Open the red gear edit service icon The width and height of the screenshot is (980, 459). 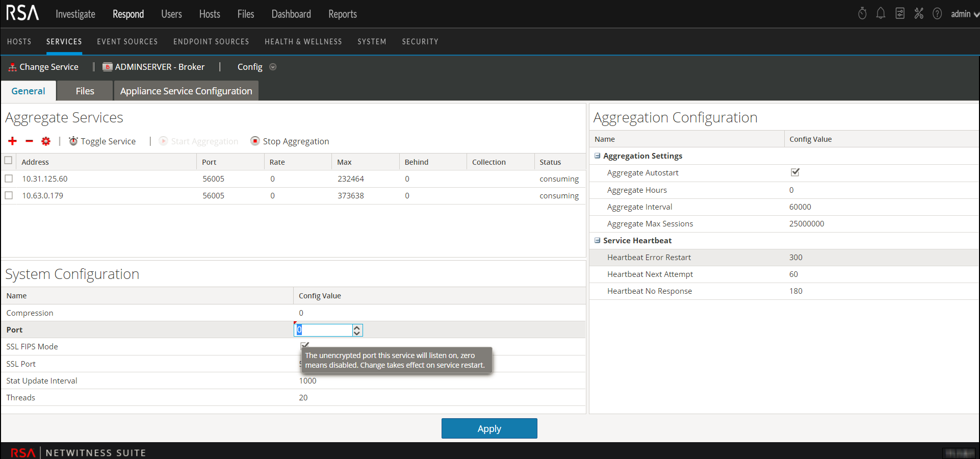[x=46, y=141]
